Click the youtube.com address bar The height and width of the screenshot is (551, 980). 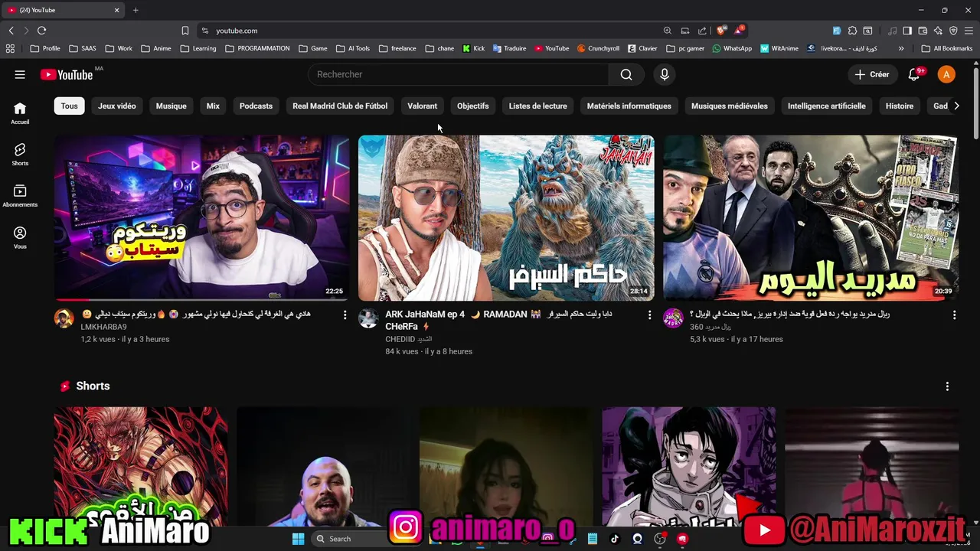(429, 31)
